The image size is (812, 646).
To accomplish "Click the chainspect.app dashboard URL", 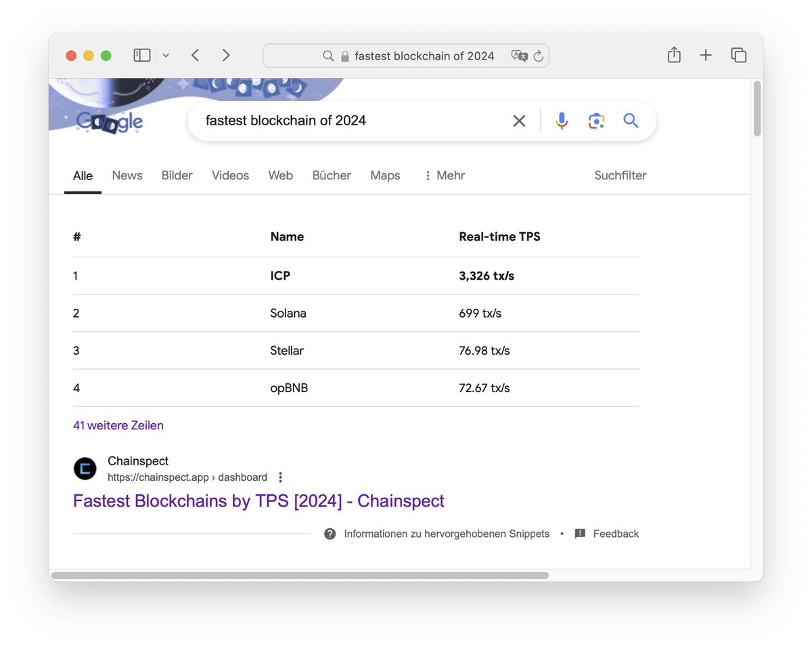I will (x=187, y=477).
